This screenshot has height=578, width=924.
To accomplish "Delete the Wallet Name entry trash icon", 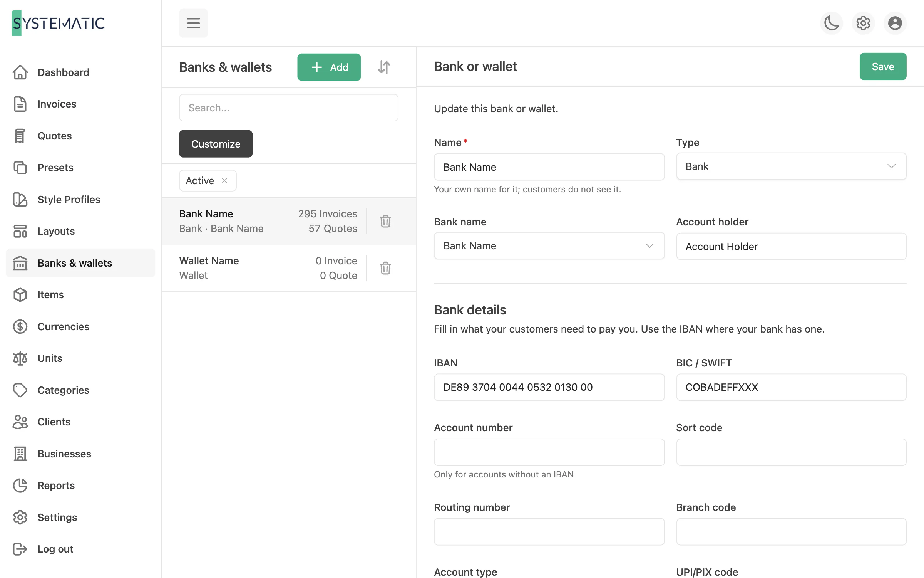I will pyautogui.click(x=385, y=268).
